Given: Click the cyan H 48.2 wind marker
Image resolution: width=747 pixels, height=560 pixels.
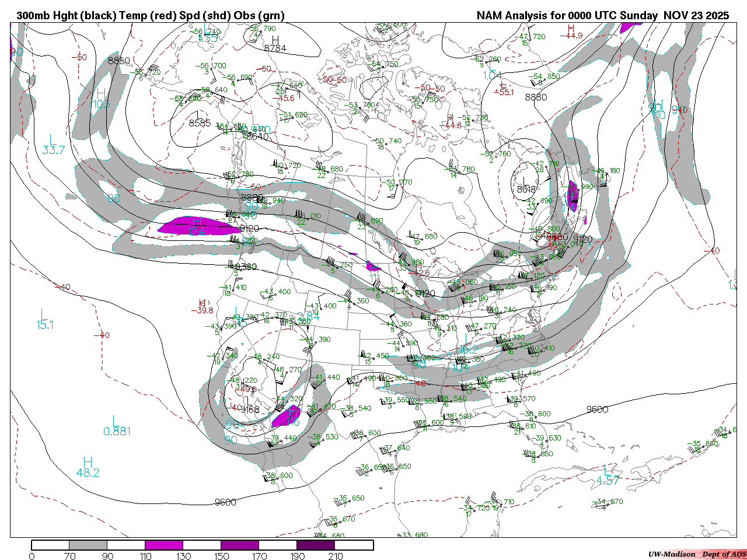Looking at the screenshot, I should pyautogui.click(x=88, y=468).
